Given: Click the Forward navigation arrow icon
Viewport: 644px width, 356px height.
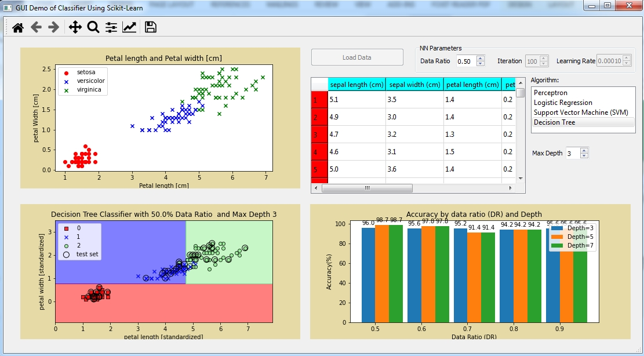Looking at the screenshot, I should [52, 27].
